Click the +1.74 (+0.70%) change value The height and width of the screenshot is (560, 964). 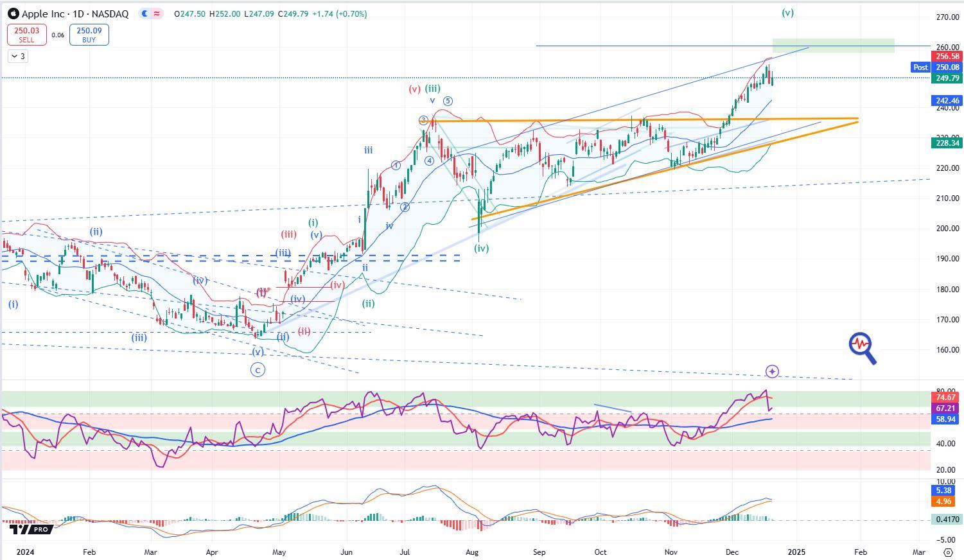click(339, 13)
